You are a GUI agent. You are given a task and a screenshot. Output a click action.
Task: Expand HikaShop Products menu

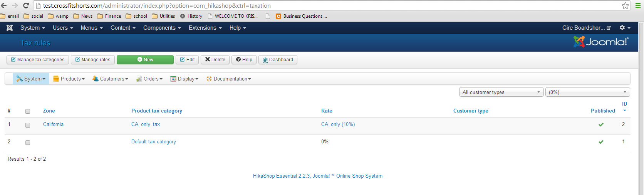click(x=69, y=79)
